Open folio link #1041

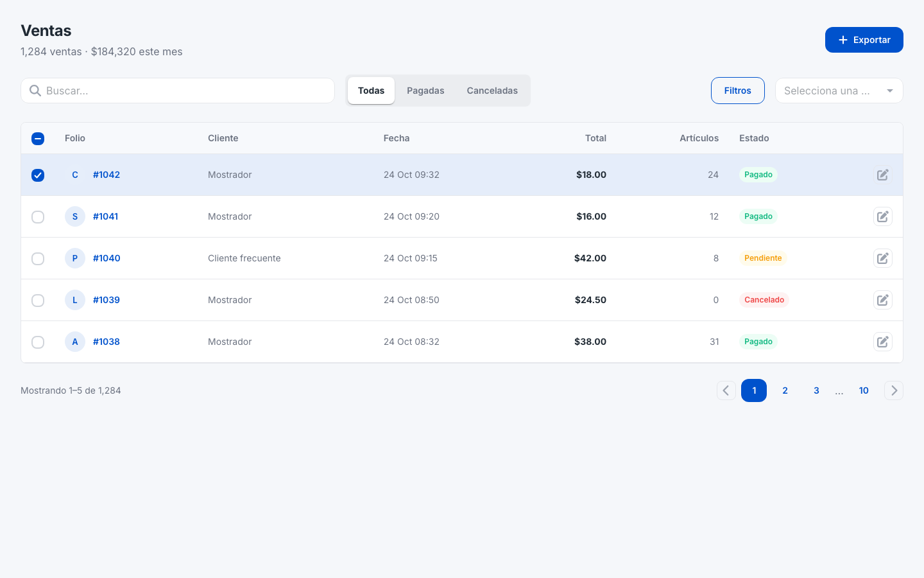click(x=105, y=216)
